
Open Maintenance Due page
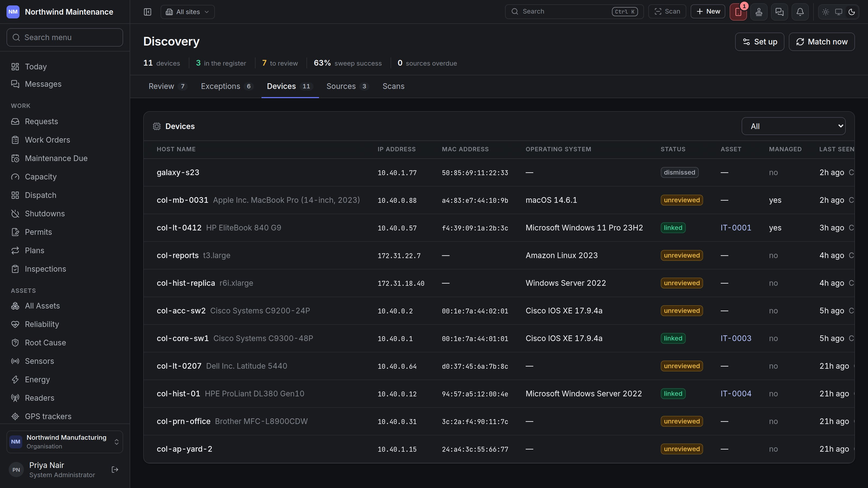tap(65, 158)
